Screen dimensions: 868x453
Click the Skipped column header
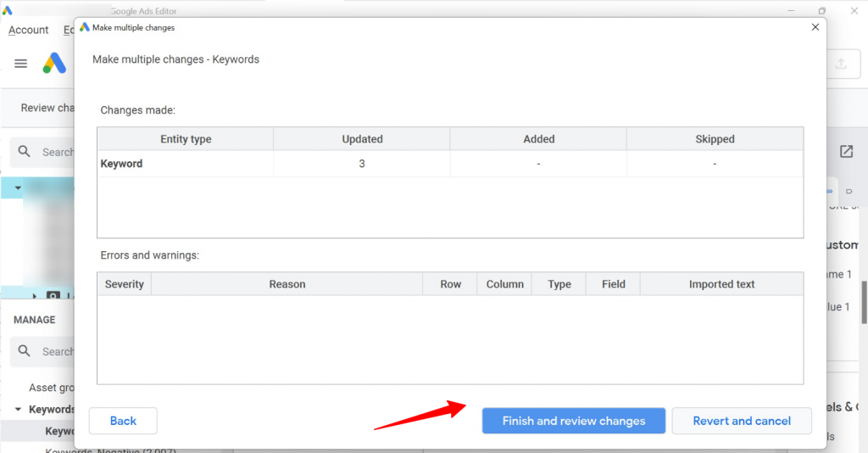pos(715,139)
